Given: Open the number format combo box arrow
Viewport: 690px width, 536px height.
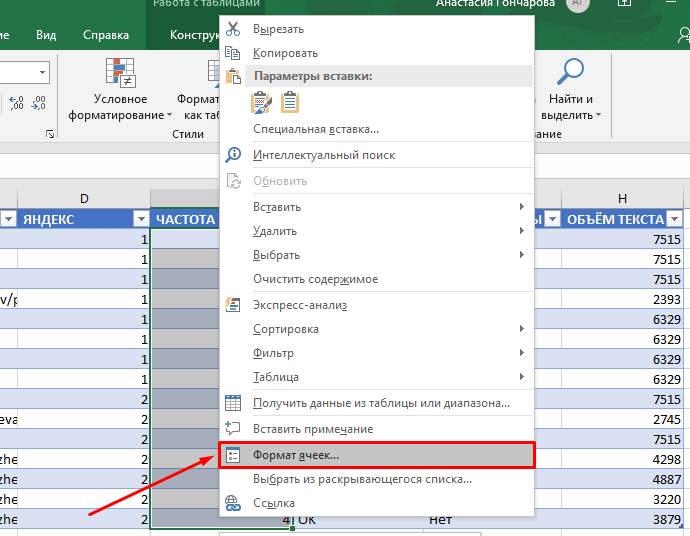Looking at the screenshot, I should pyautogui.click(x=42, y=72).
